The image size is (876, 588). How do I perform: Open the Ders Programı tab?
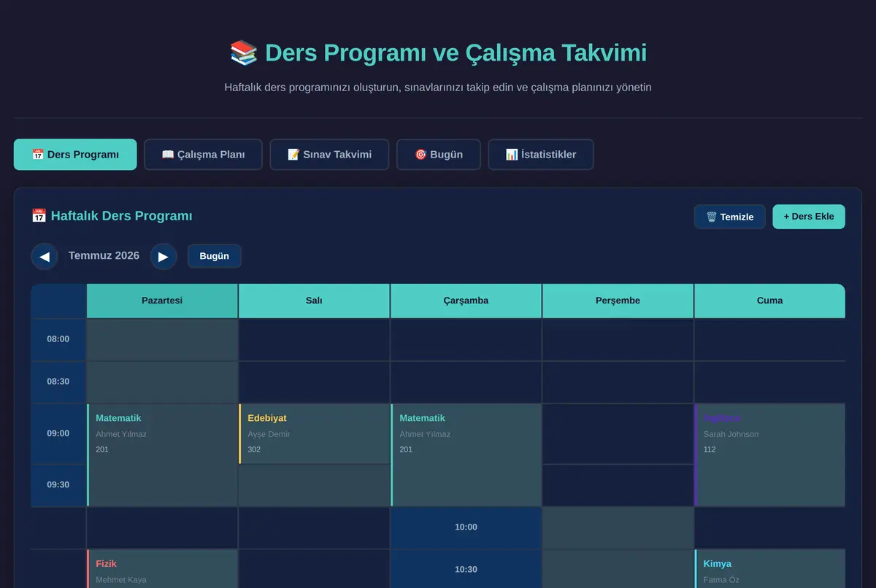(75, 155)
